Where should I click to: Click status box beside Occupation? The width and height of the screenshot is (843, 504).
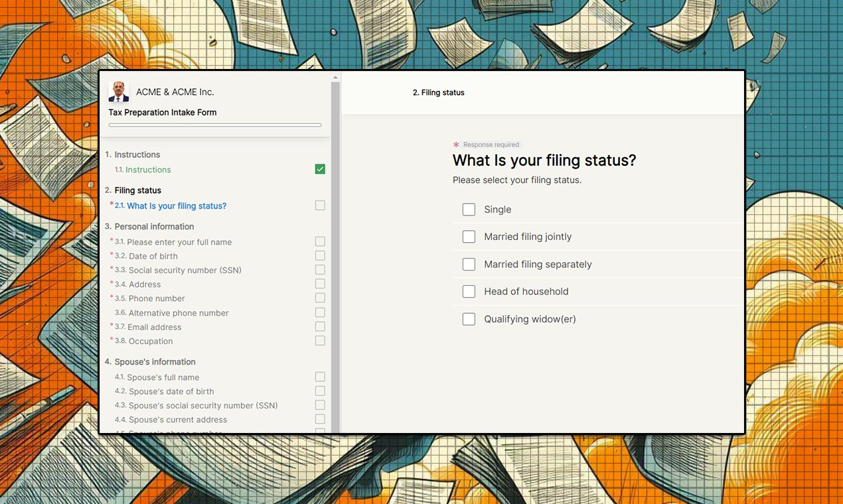320,340
